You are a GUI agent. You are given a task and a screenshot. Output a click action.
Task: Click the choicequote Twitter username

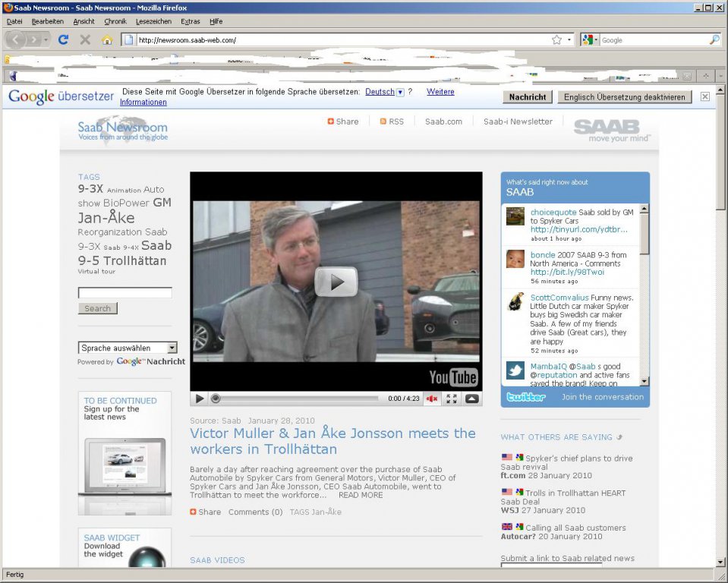(x=553, y=212)
